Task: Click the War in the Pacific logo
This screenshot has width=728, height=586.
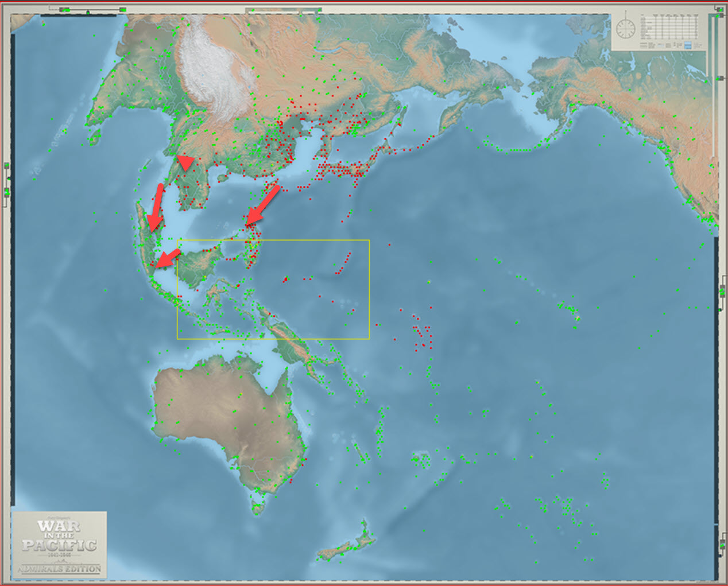Action: 59,544
